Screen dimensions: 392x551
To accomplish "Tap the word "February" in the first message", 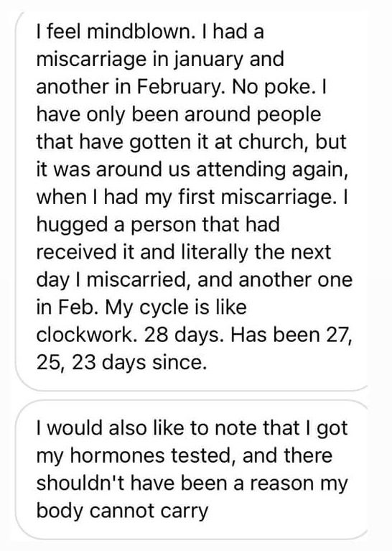I will click(x=179, y=88).
